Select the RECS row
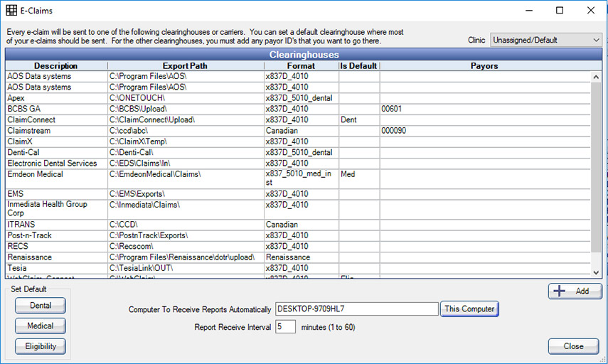Image resolution: width=608 pixels, height=364 pixels. pyautogui.click(x=298, y=246)
